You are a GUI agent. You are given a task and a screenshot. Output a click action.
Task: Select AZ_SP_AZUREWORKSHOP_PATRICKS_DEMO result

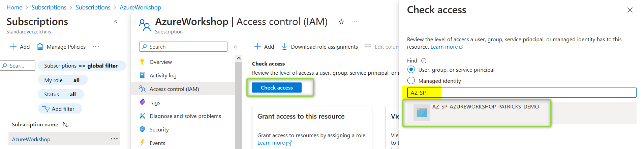(522, 113)
